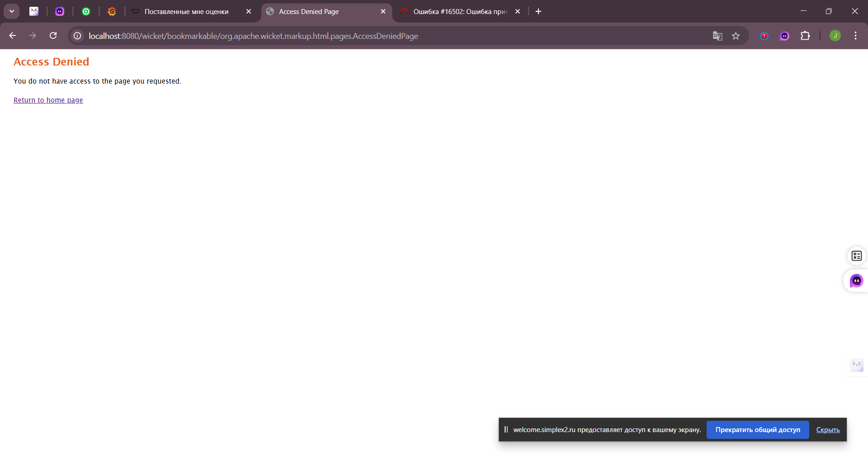Viewport: 868px width, 461px height.
Task: Click the Return to home page link
Action: tap(48, 100)
